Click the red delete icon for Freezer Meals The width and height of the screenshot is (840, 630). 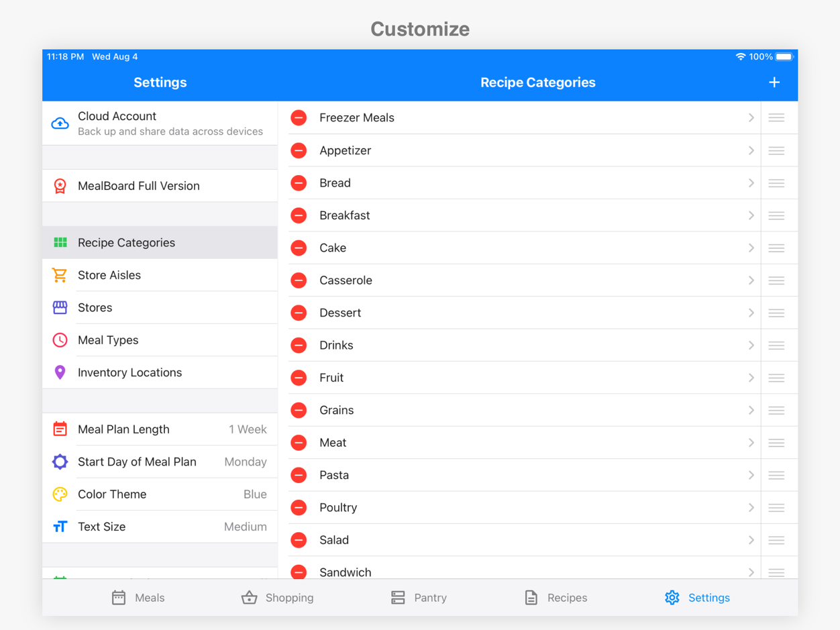pos(299,118)
